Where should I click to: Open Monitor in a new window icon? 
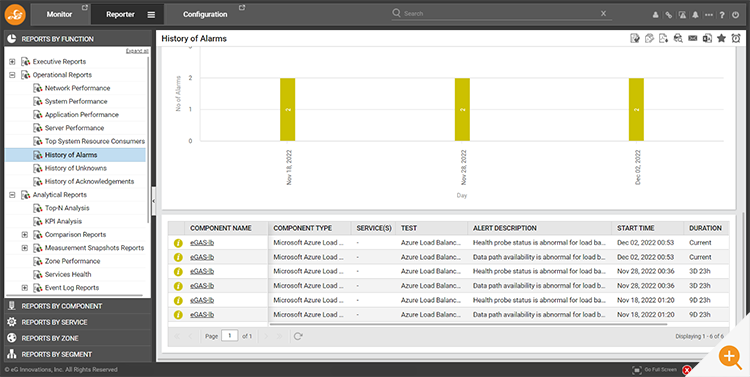(84, 8)
